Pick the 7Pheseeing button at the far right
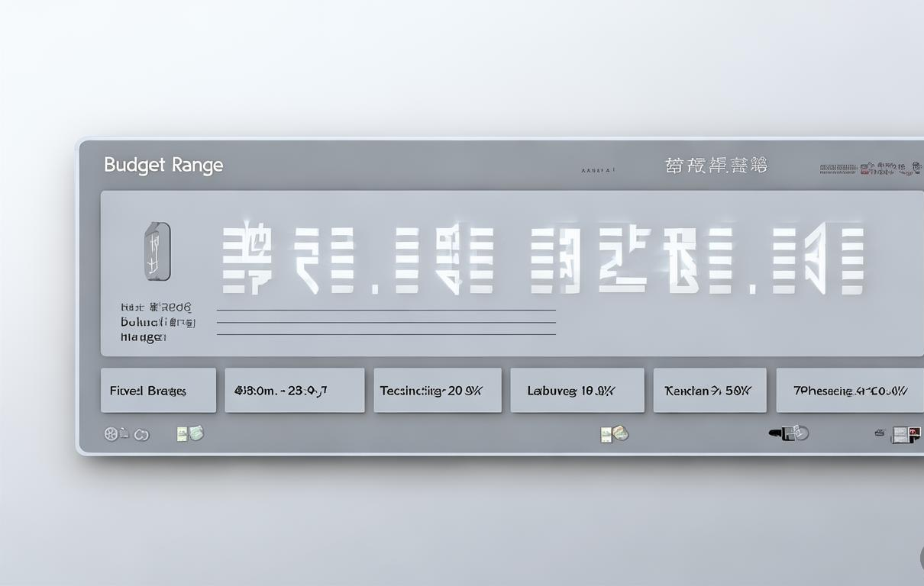Image resolution: width=924 pixels, height=586 pixels. click(x=850, y=390)
